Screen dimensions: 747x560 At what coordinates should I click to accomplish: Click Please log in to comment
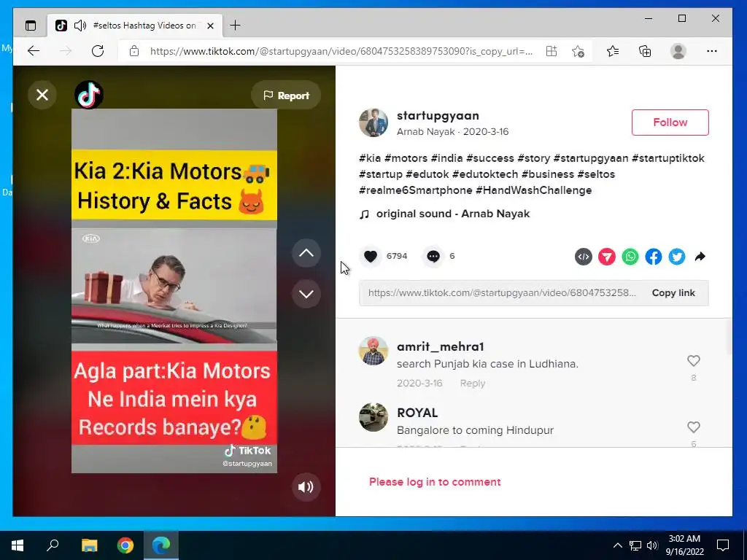(435, 482)
